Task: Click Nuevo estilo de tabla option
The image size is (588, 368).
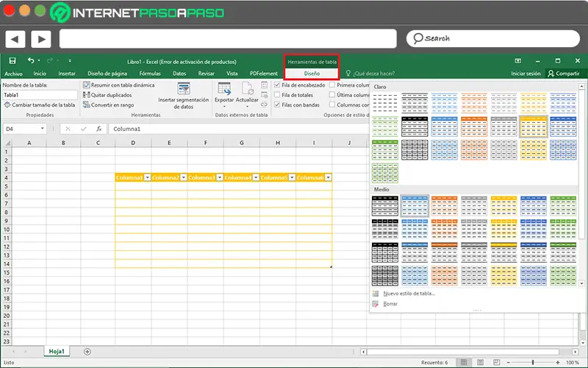Action: click(x=409, y=293)
